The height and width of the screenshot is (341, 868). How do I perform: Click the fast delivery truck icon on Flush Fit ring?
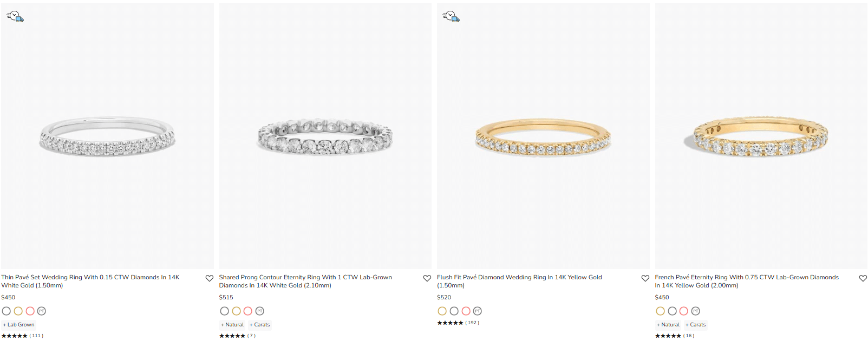coord(449,16)
